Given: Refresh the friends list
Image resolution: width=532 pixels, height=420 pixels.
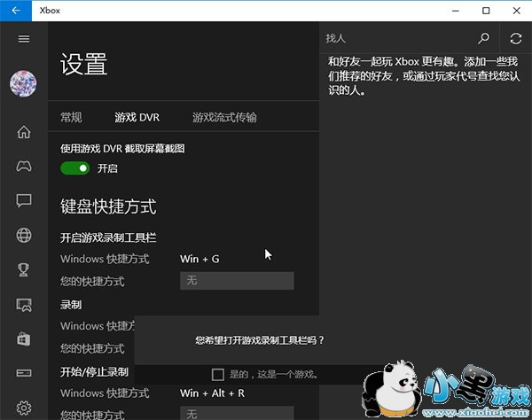Looking at the screenshot, I should click(516, 38).
